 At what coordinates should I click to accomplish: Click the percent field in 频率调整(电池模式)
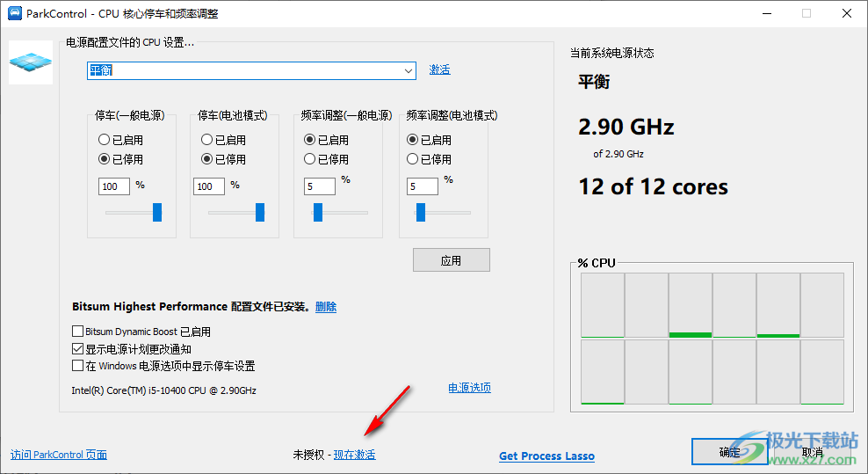pos(423,186)
